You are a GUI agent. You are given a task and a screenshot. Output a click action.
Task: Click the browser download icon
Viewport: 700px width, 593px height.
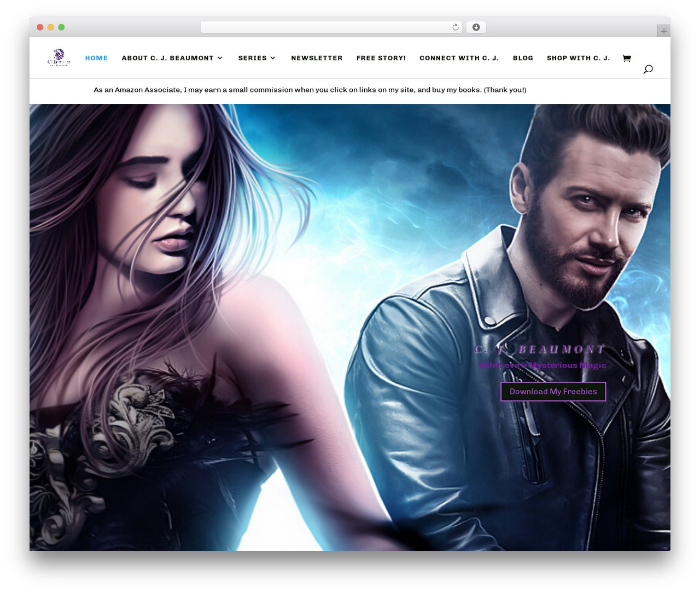[476, 27]
